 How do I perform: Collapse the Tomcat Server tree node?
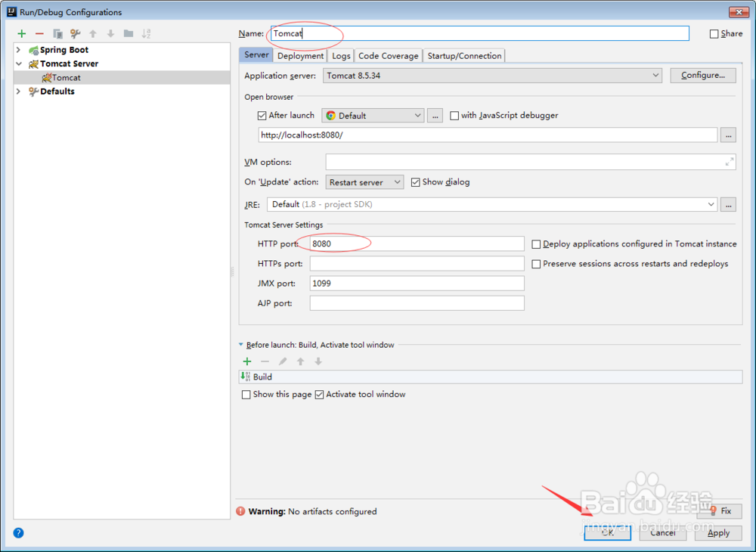tap(19, 64)
